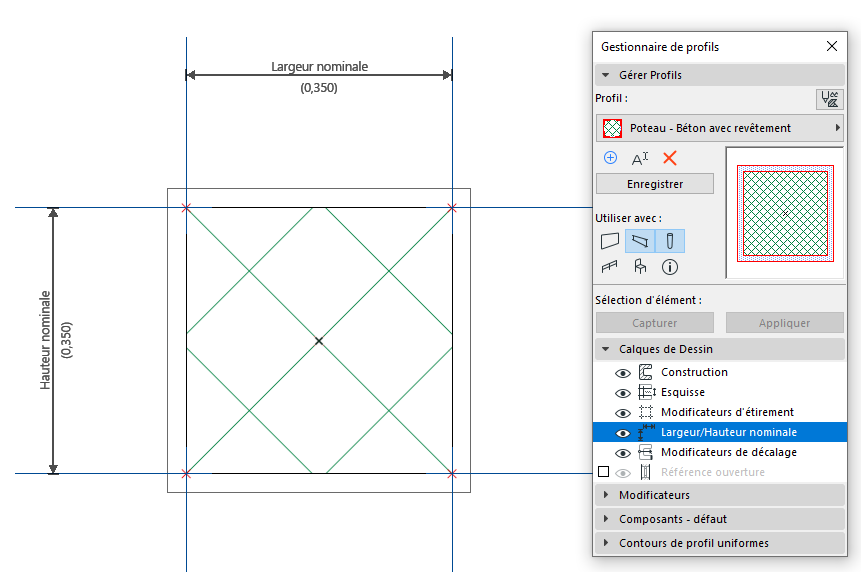Click the Construction layer icon

click(x=646, y=372)
